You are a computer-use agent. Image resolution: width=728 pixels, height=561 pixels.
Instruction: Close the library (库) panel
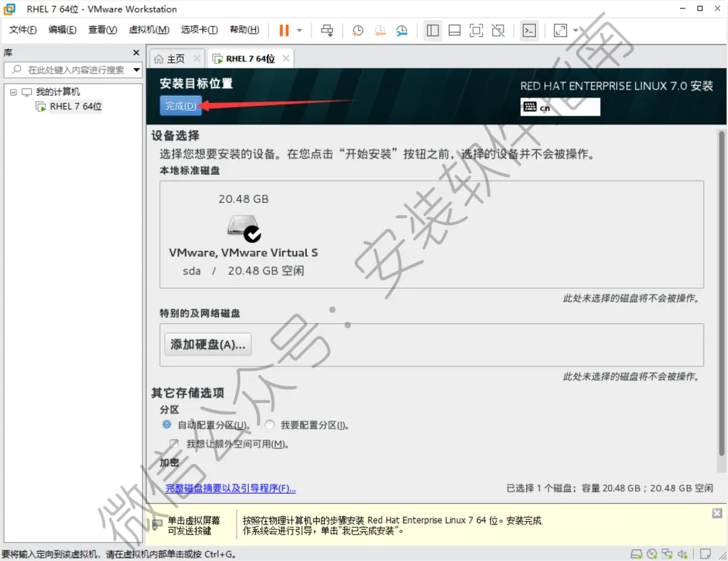tap(136, 53)
